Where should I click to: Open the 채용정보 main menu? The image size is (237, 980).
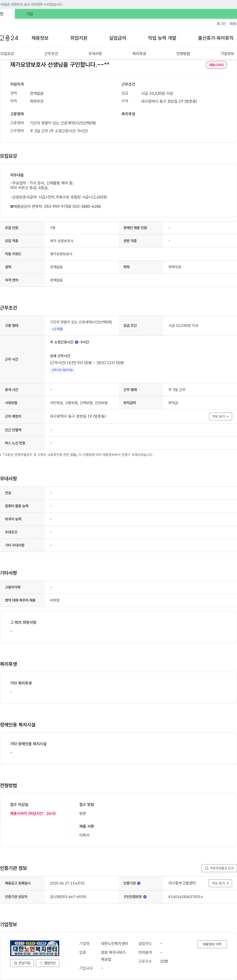40,38
